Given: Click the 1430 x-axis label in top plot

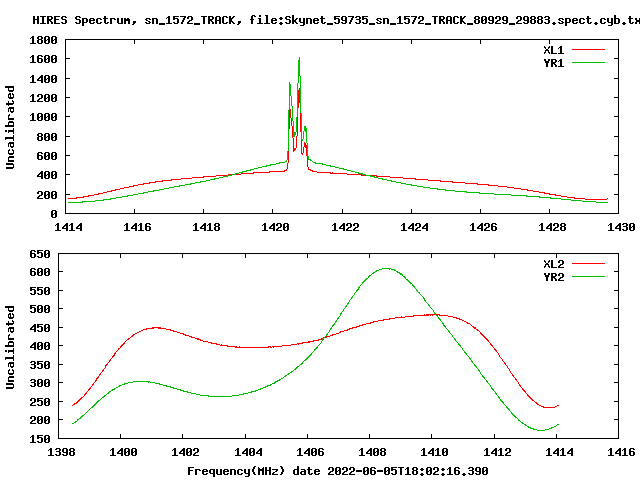Looking at the screenshot, I should pyautogui.click(x=621, y=227).
